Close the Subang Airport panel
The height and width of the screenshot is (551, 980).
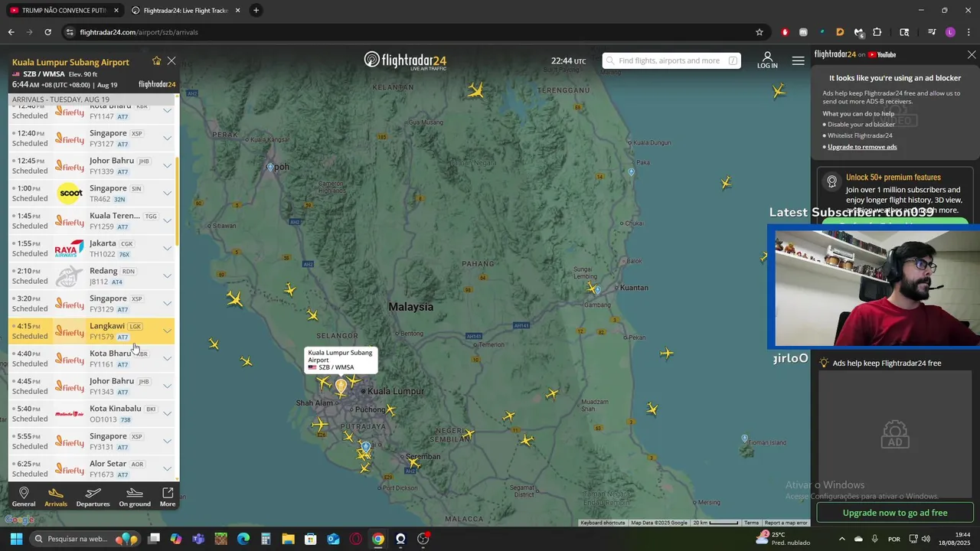(171, 61)
